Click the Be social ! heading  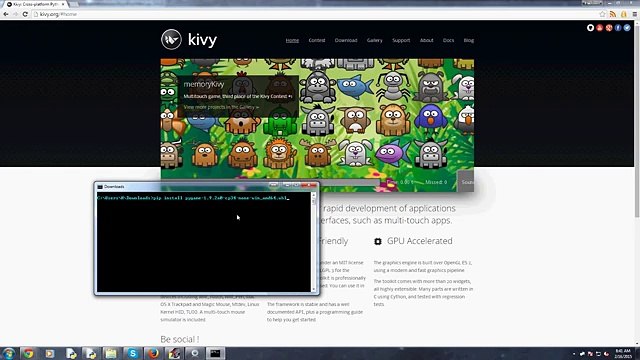tap(180, 339)
